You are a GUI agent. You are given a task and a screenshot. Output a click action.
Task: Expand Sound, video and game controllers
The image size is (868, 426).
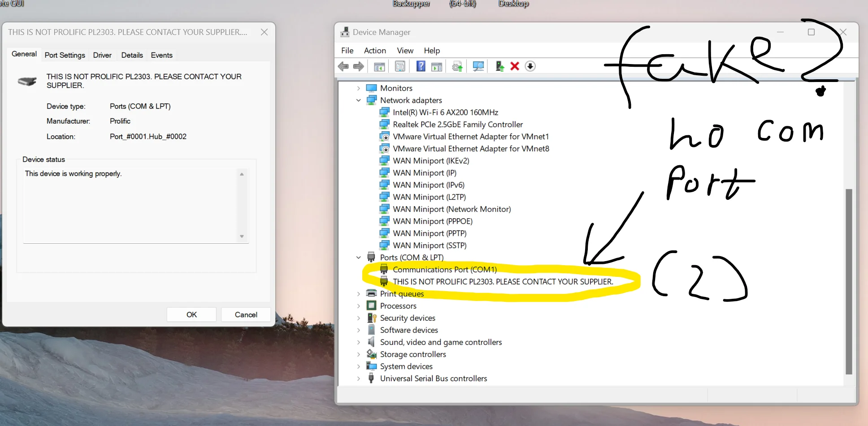(359, 342)
